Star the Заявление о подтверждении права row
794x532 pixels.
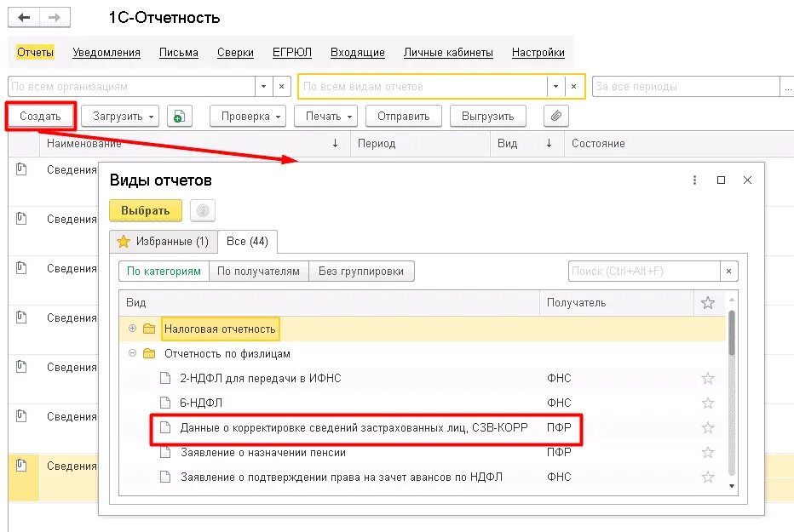pyautogui.click(x=707, y=477)
